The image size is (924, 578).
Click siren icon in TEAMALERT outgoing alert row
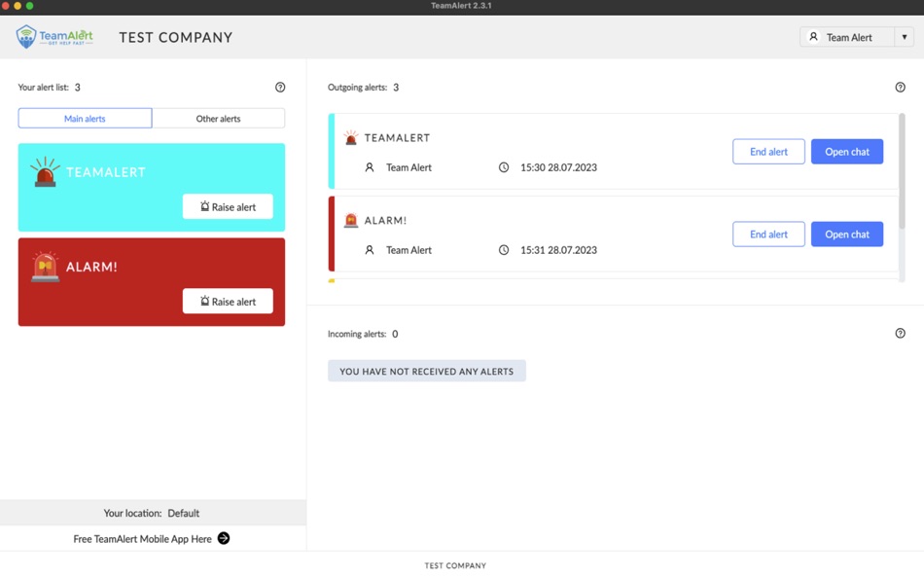coord(350,137)
